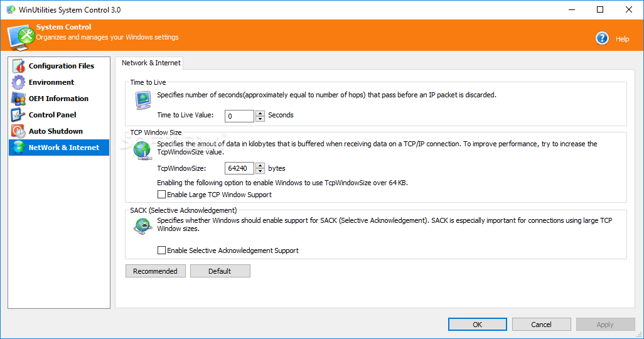The image size is (644, 339).
Task: Click the Configuration Files sidebar icon
Action: coord(18,66)
